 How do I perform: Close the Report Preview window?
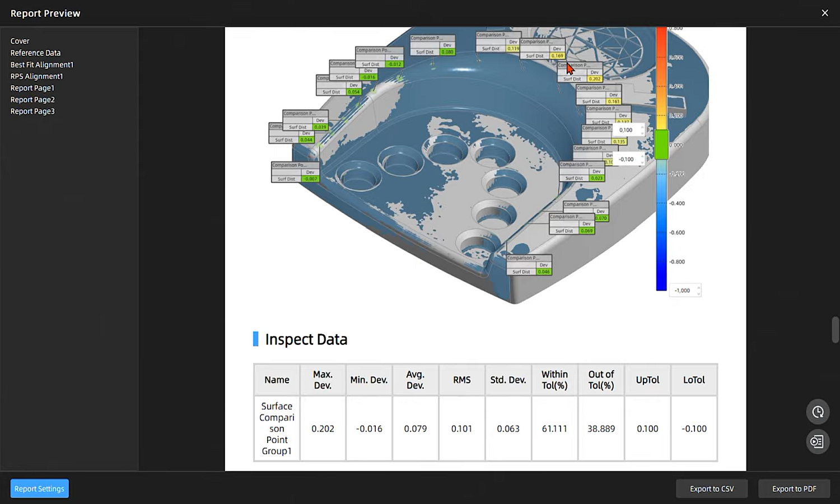coord(825,12)
